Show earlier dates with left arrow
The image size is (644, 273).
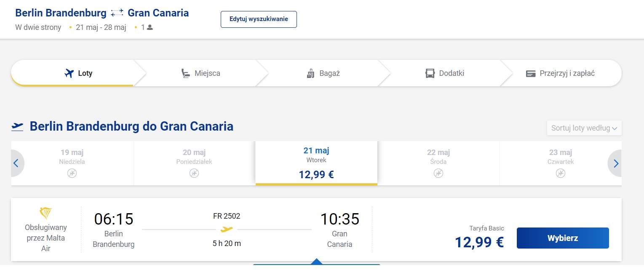pyautogui.click(x=16, y=163)
